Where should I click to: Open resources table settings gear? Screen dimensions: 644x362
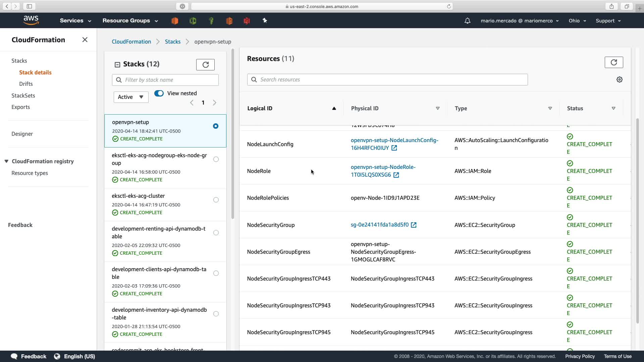coord(619,79)
